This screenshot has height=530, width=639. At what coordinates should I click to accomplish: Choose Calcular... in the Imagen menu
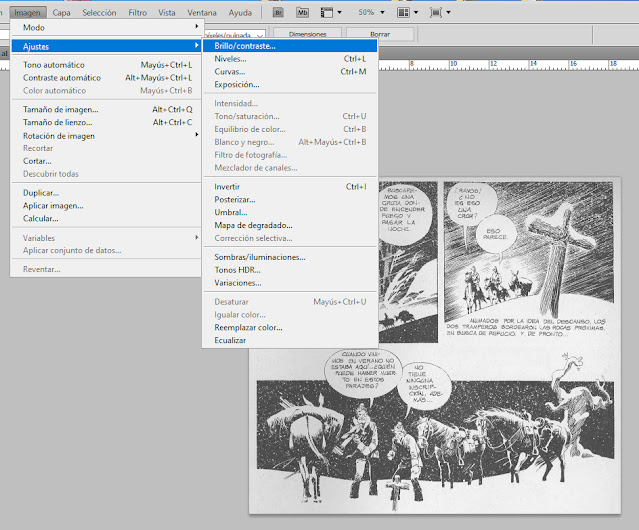(106, 218)
